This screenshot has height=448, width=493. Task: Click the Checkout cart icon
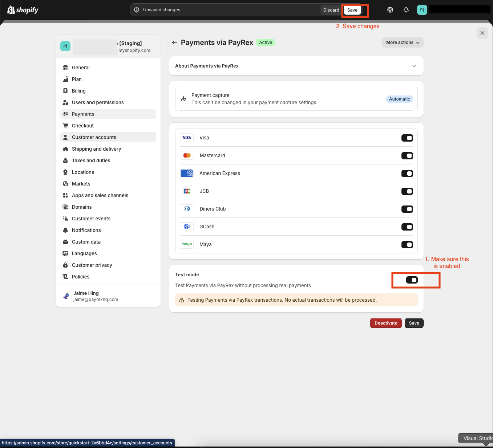pyautogui.click(x=65, y=126)
